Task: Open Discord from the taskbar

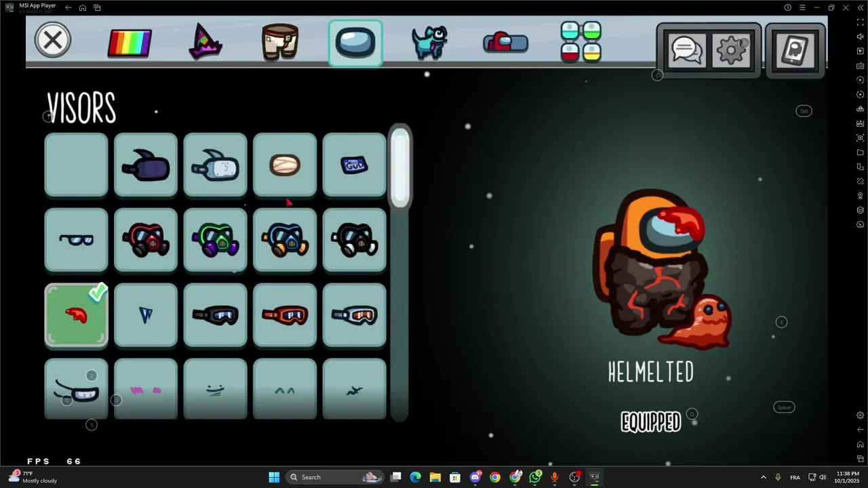Action: tap(475, 477)
